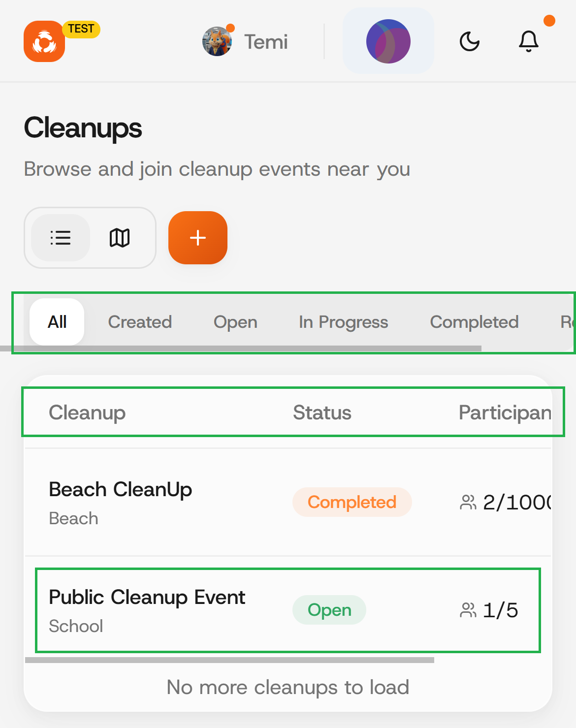Switch to map view
The image size is (576, 728).
(120, 238)
